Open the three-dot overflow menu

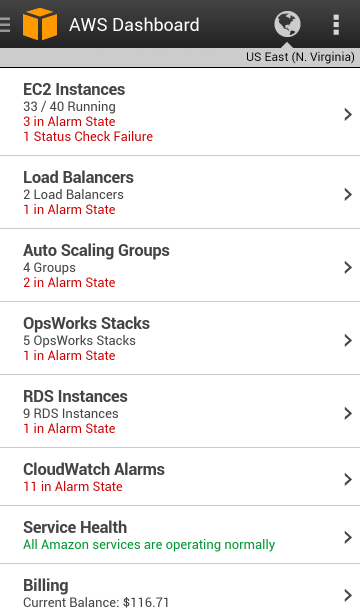coord(336,25)
